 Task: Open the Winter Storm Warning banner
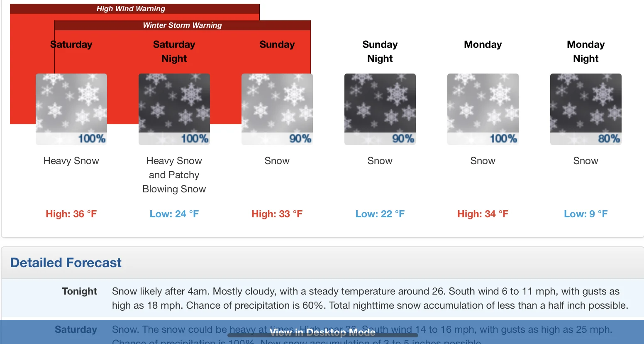coord(183,25)
